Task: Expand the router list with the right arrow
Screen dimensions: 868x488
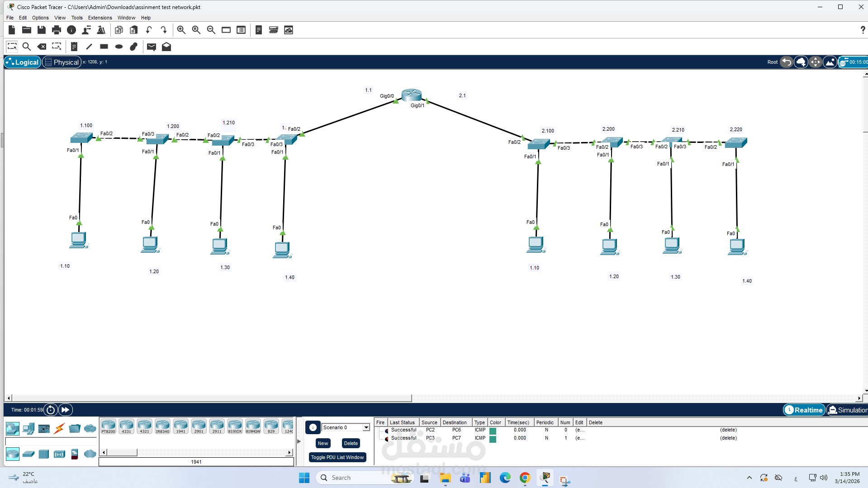Action: [289, 452]
